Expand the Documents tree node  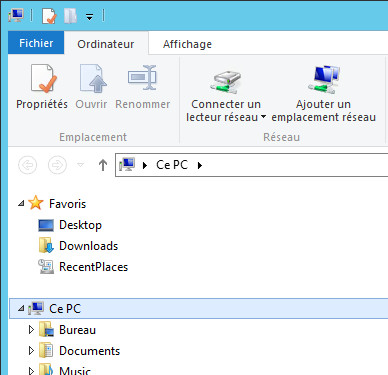pyautogui.click(x=31, y=351)
